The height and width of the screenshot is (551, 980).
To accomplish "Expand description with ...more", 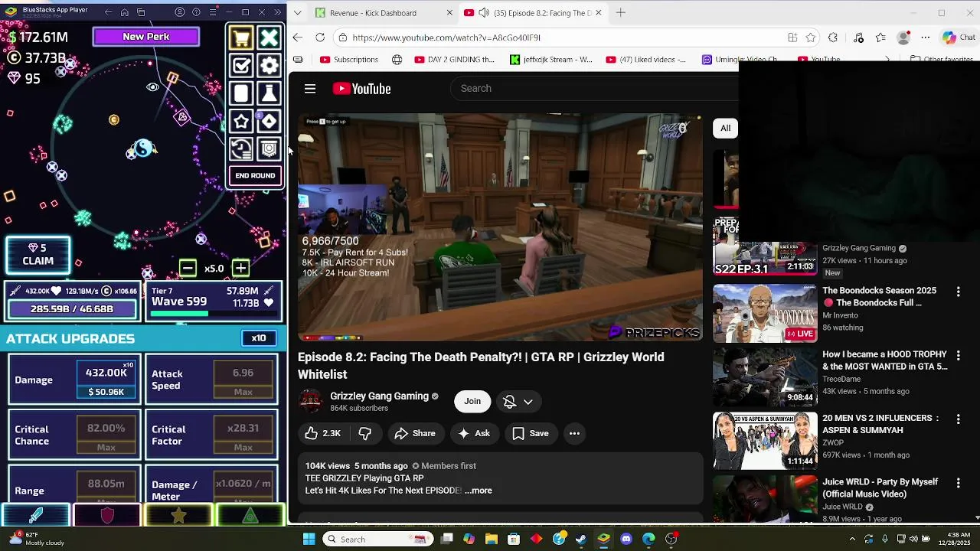I will coord(479,491).
